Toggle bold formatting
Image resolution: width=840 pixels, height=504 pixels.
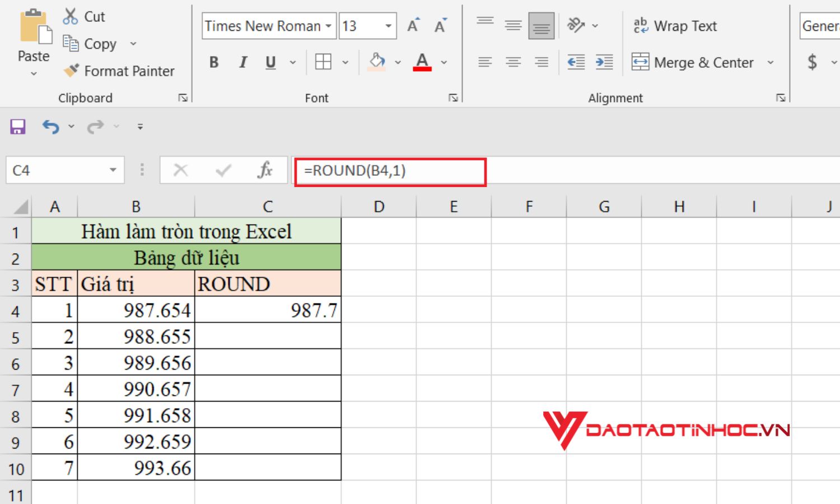(213, 62)
